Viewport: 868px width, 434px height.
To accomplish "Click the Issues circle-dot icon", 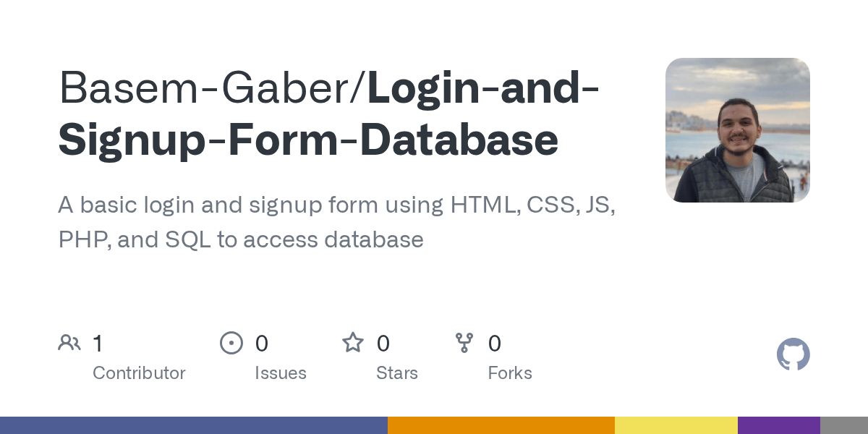I will pyautogui.click(x=231, y=343).
